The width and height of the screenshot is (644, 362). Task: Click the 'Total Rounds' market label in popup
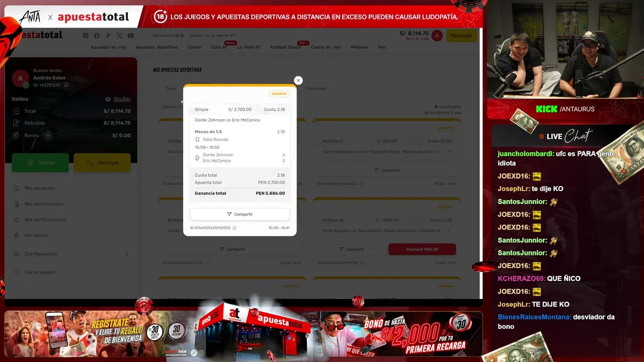215,140
